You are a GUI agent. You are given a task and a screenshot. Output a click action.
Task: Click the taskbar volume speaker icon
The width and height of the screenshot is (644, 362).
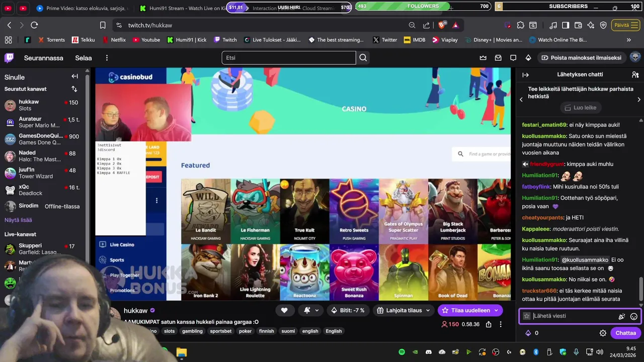[x=599, y=352]
